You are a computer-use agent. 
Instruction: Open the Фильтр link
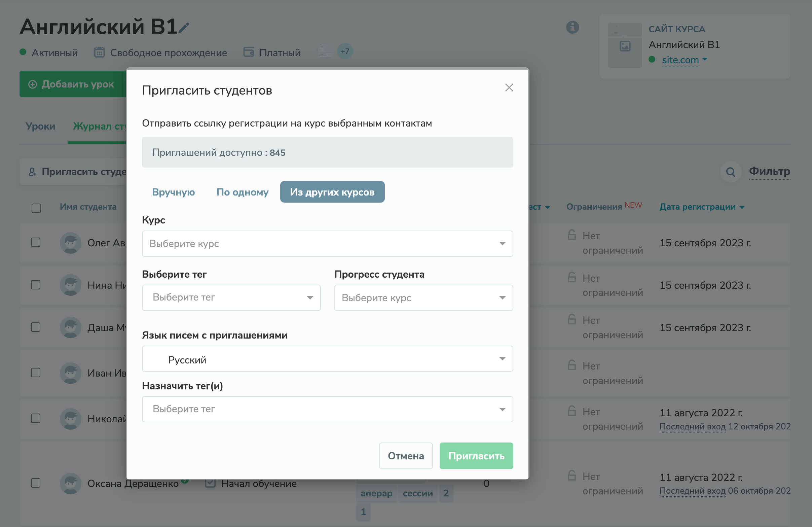click(769, 172)
